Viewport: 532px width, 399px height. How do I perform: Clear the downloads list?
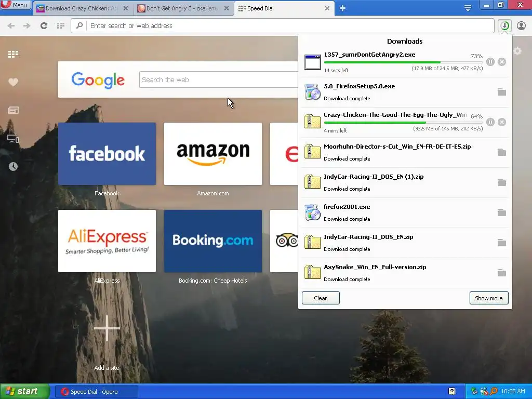click(x=321, y=298)
